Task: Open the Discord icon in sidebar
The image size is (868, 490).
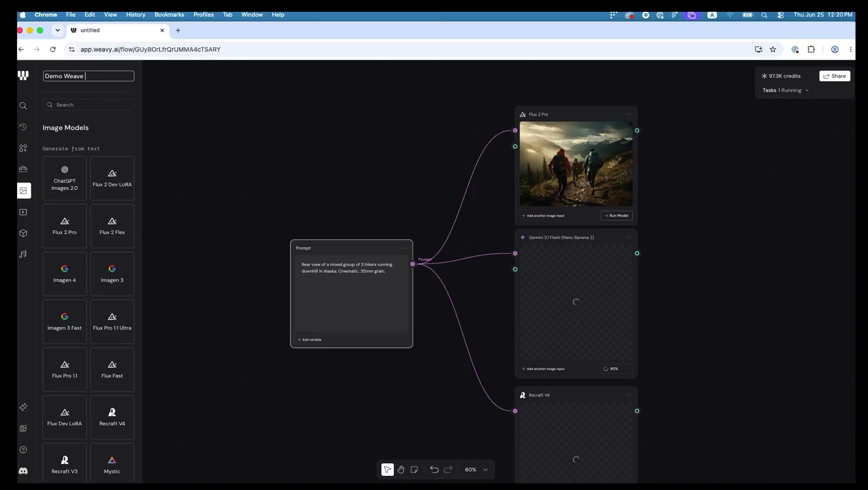Action: coord(23,471)
